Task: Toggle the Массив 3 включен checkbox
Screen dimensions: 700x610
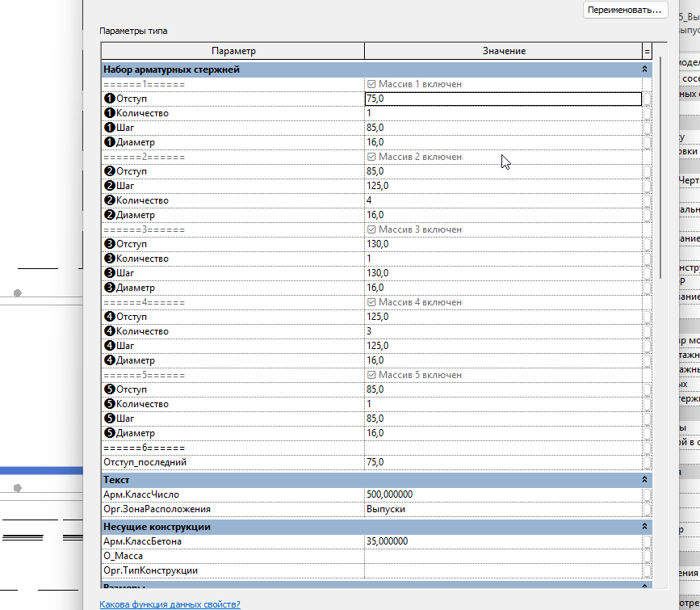Action: coord(371,229)
